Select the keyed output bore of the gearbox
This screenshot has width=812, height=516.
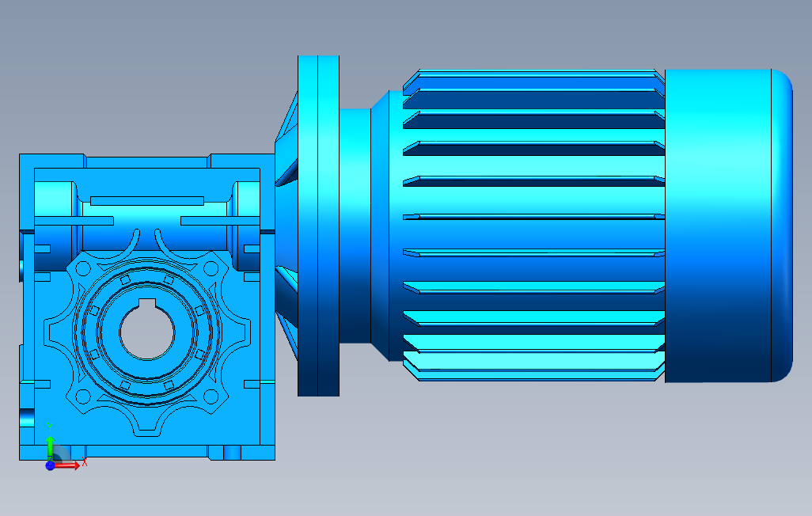(147, 329)
